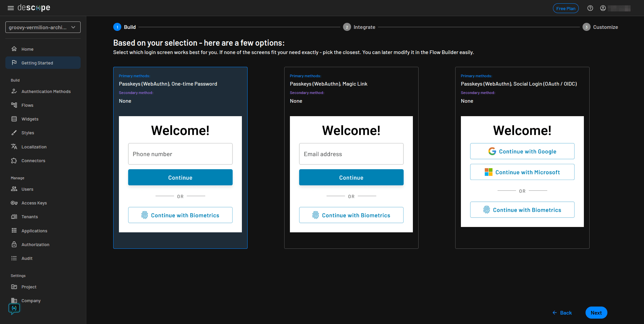
Task: Open Authentication Methods from sidebar
Action: [46, 91]
